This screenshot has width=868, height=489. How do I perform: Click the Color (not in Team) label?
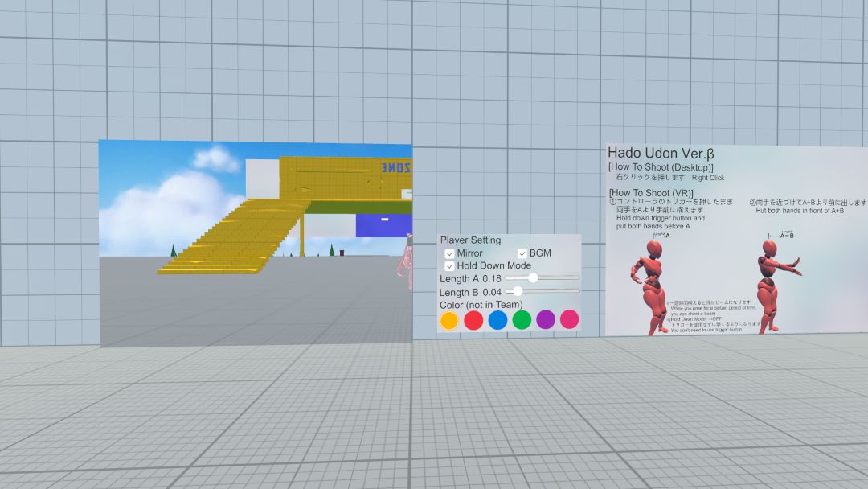click(x=481, y=304)
